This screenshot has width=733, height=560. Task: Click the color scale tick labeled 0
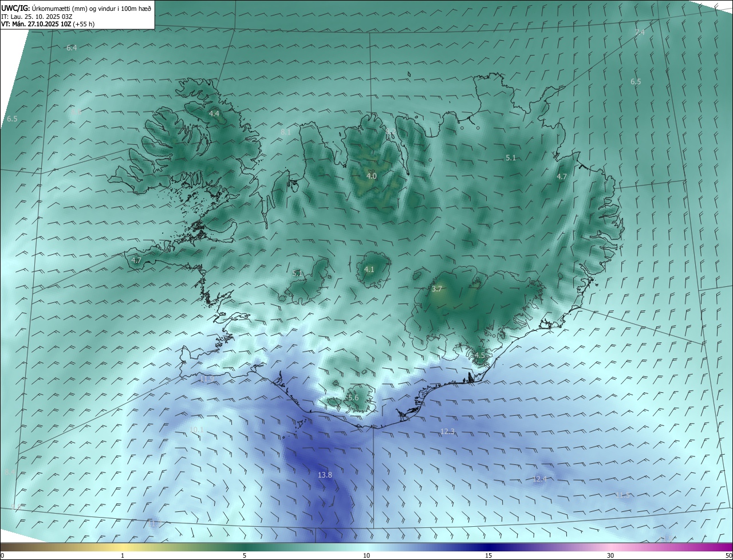(2, 555)
